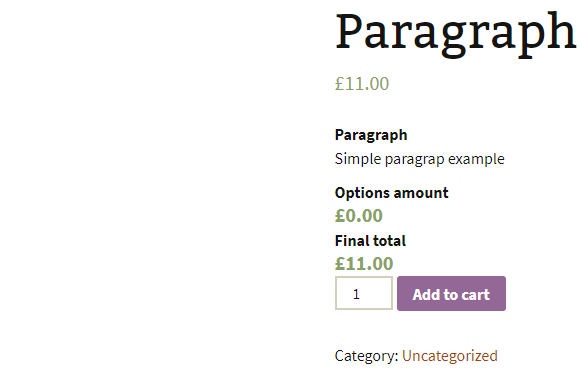Click the 'Simple paragrap example' text
The height and width of the screenshot is (380, 580).
click(x=419, y=159)
